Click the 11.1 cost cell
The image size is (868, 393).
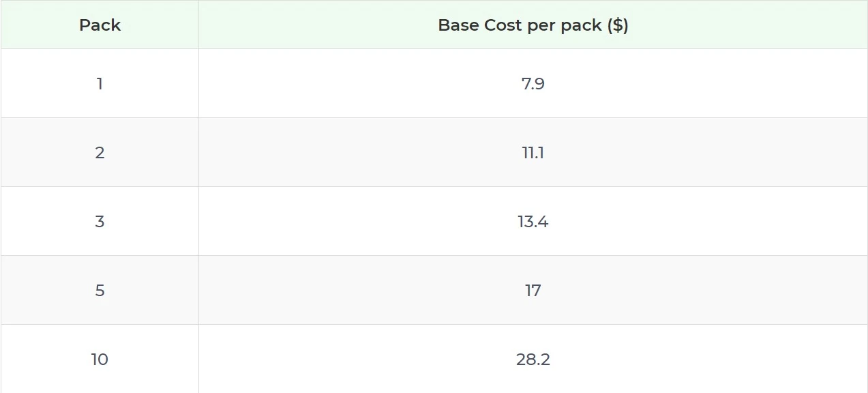(533, 153)
